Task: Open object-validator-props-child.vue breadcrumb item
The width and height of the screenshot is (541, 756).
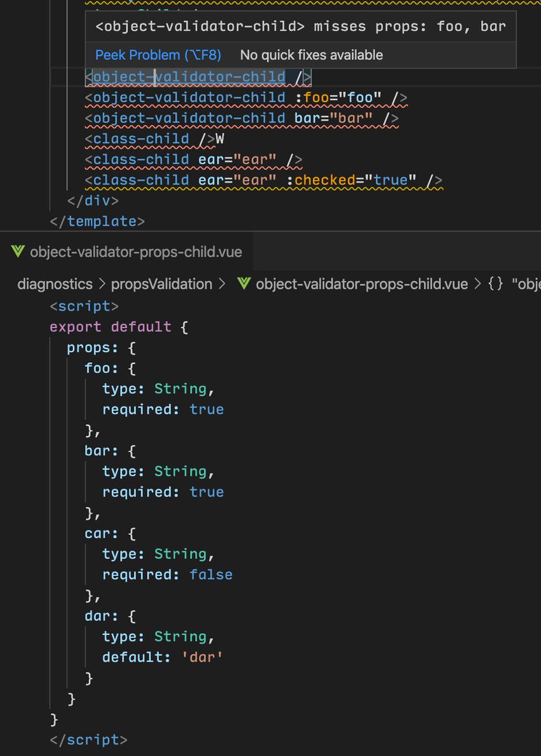Action: [362, 284]
